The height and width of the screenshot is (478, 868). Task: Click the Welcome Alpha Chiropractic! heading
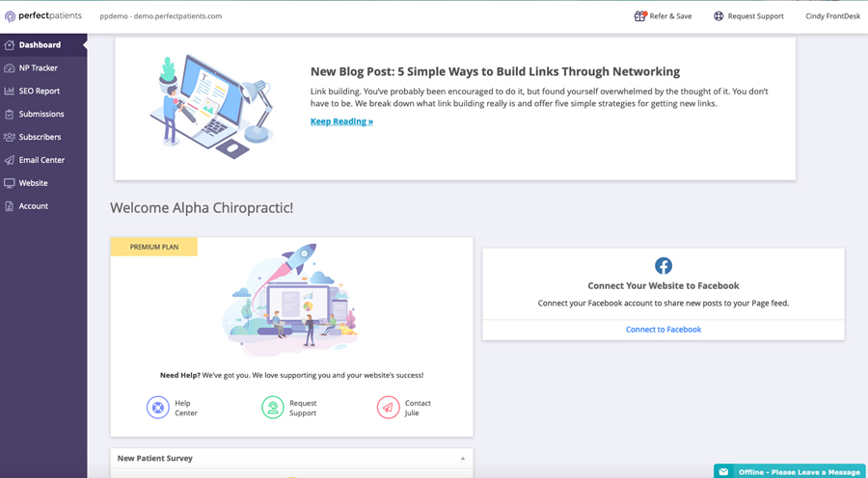202,208
